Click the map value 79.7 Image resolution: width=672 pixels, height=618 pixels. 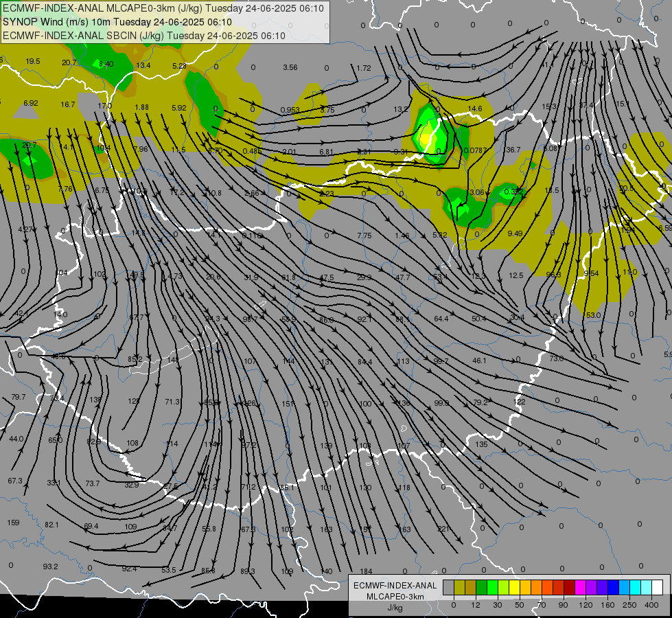pyautogui.click(x=19, y=397)
